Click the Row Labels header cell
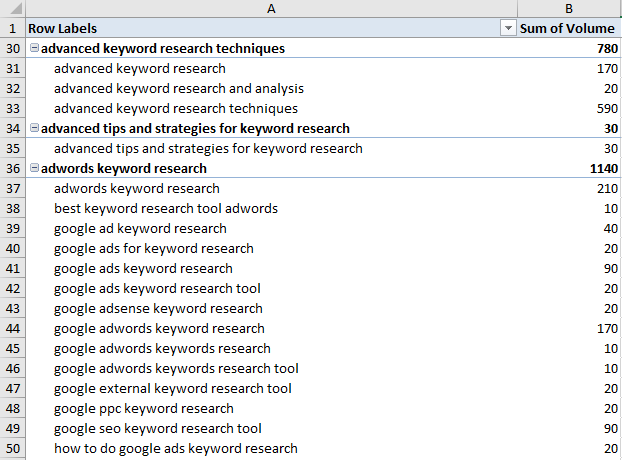The image size is (622, 460). coord(271,28)
